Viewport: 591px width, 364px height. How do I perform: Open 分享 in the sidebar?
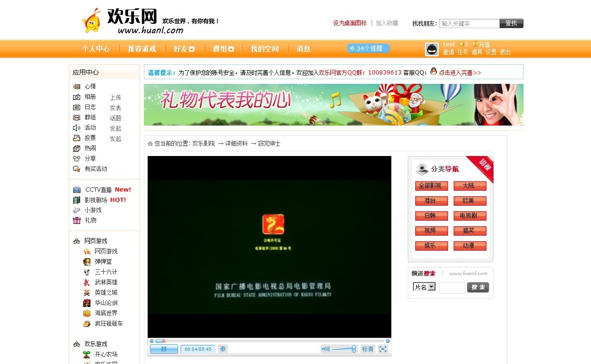point(90,159)
